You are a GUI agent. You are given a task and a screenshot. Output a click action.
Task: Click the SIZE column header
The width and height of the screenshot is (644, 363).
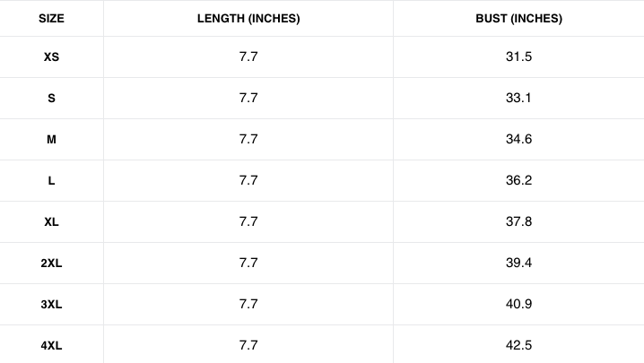click(51, 19)
